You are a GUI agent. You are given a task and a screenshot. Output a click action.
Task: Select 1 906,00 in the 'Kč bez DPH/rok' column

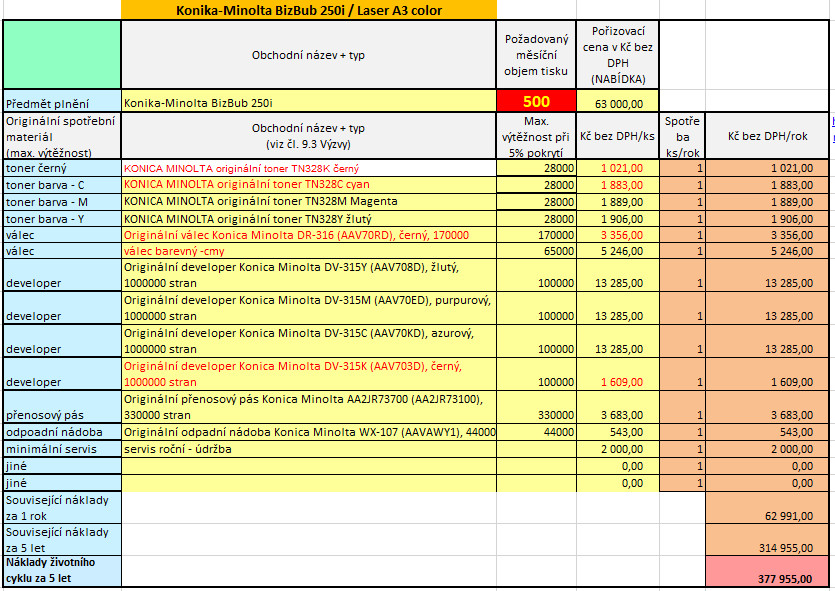[x=767, y=218]
